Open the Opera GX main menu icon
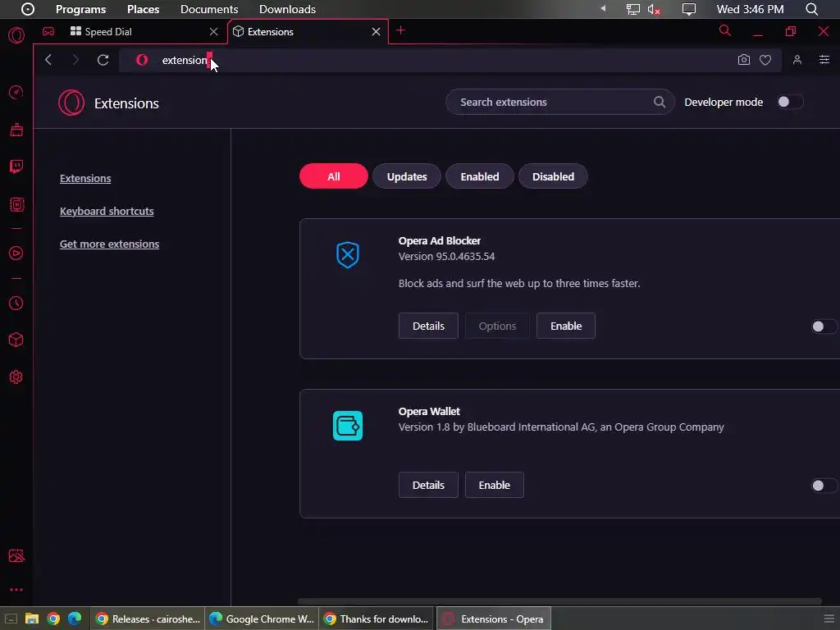This screenshot has width=840, height=630. 16,35
